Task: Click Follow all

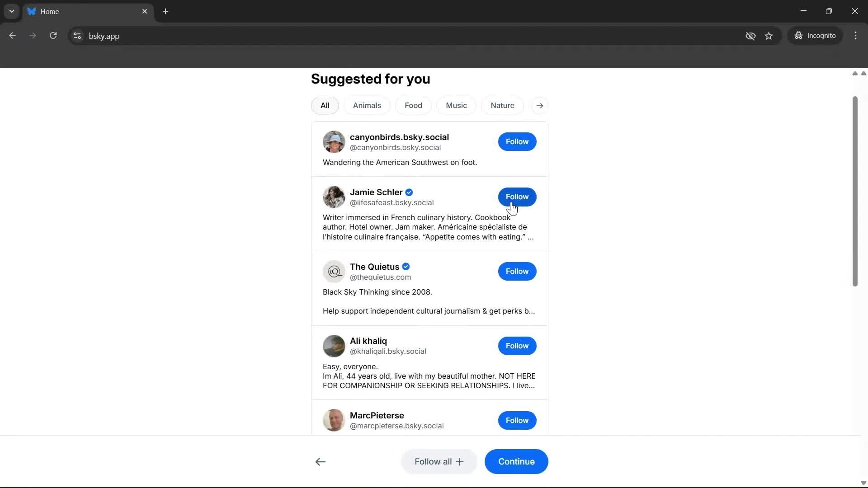Action: pyautogui.click(x=439, y=461)
